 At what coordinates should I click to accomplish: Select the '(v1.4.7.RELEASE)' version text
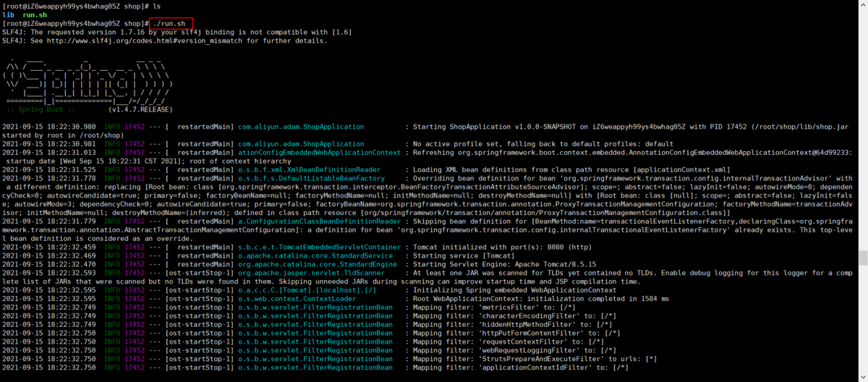(141, 110)
